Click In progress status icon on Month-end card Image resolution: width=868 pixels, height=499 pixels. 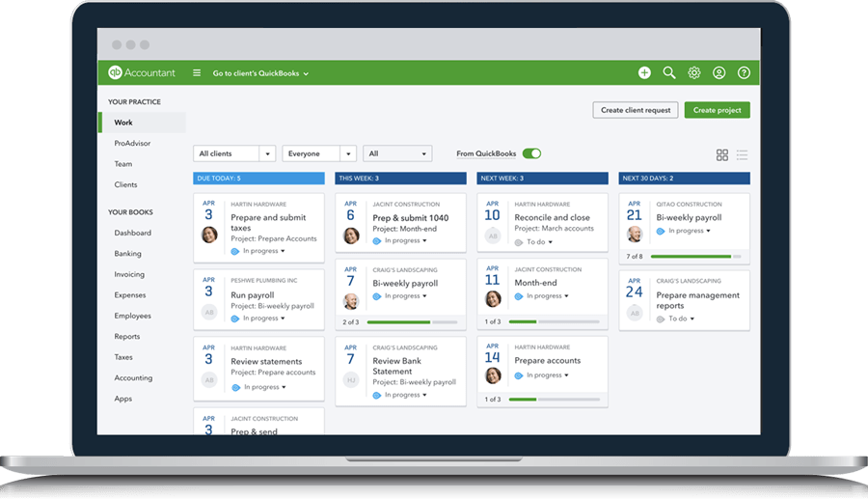click(519, 296)
